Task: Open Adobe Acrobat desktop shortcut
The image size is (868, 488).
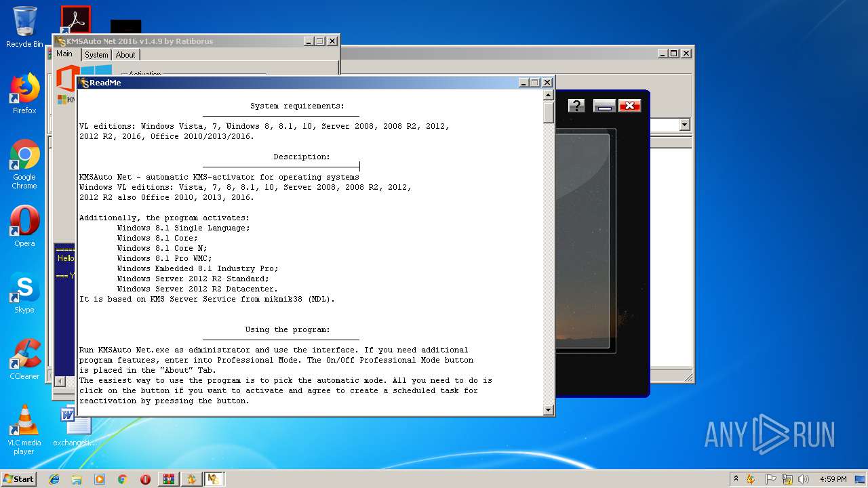Action: coord(75,19)
